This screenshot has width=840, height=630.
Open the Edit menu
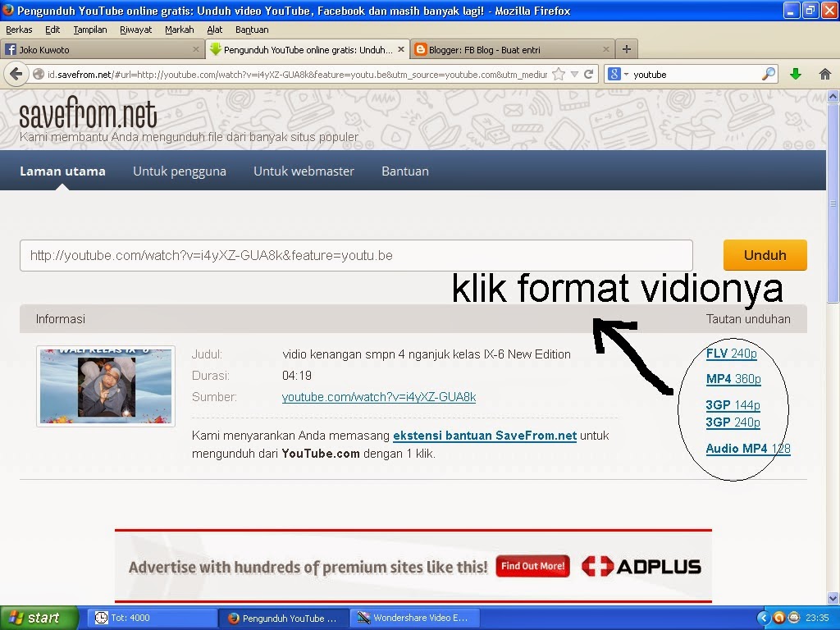52,30
